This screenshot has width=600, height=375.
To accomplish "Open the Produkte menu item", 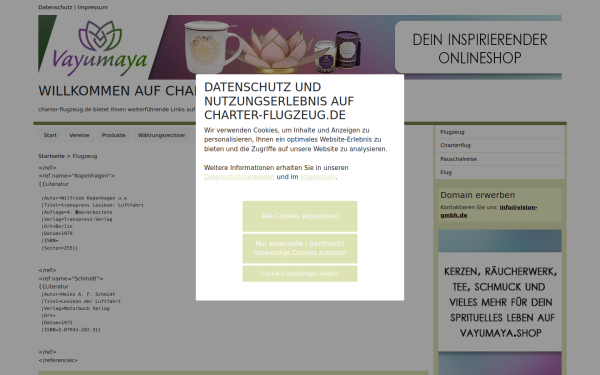I will (x=113, y=135).
